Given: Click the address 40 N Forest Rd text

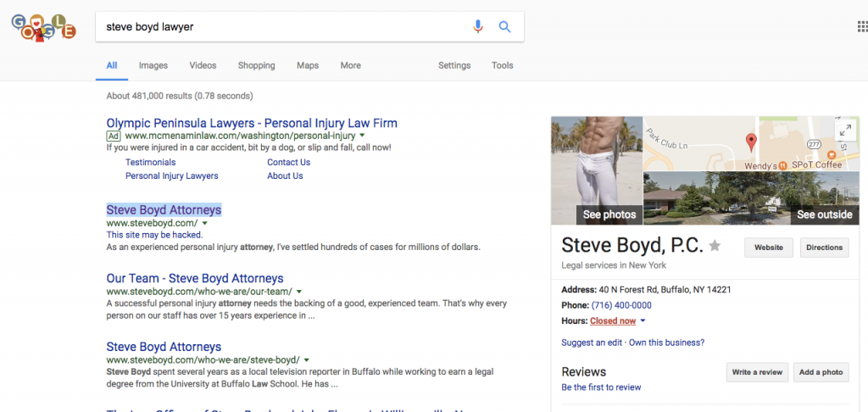Looking at the screenshot, I should click(665, 290).
